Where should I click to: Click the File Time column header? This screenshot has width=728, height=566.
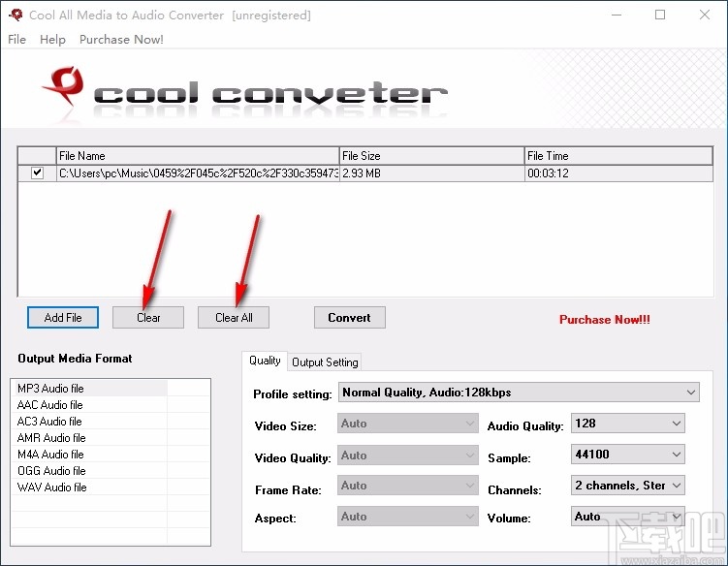(618, 155)
